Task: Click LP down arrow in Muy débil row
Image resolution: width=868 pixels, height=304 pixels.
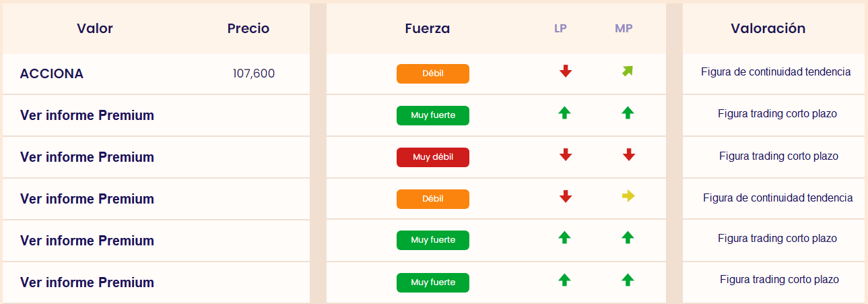Action: pos(566,154)
